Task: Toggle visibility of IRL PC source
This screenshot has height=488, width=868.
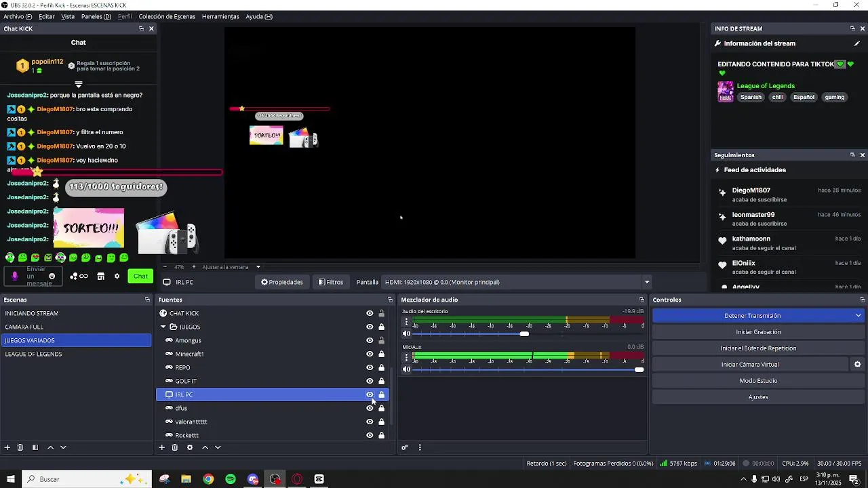Action: (370, 394)
